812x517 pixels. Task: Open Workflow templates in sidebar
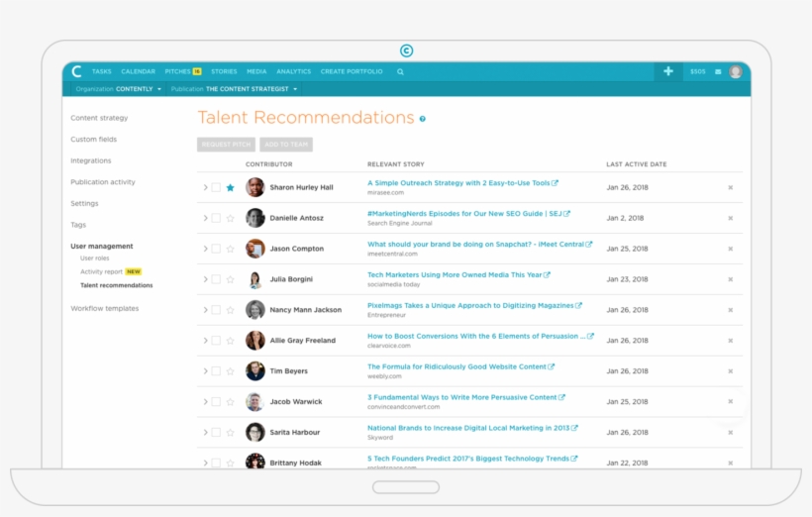pyautogui.click(x=105, y=308)
